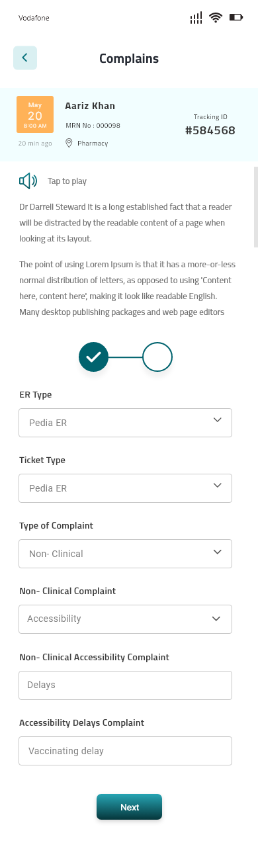Click the Delays input field
Image resolution: width=258 pixels, height=868 pixels.
coord(126,685)
